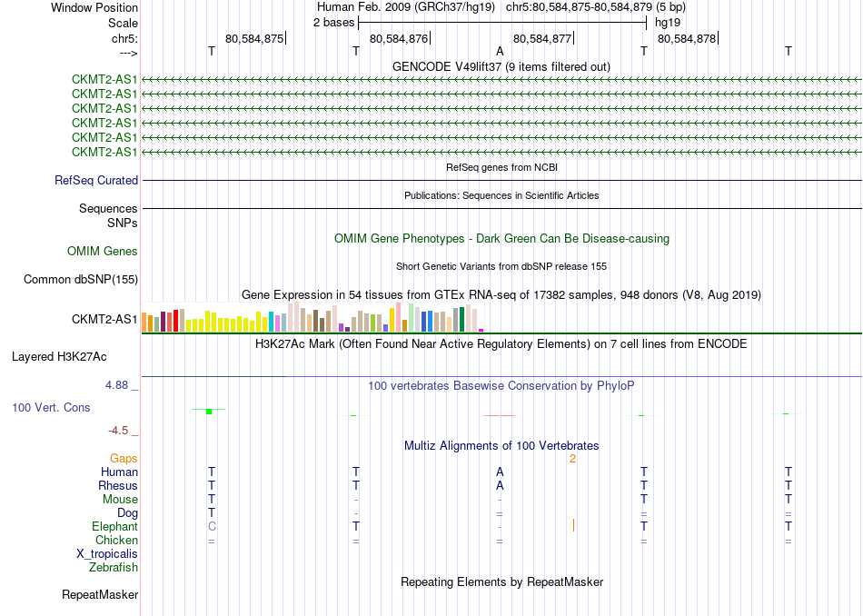The image size is (863, 616).
Task: Click the 'Gene Expression in 54 tissues' GTEx title
Action: pyautogui.click(x=501, y=294)
